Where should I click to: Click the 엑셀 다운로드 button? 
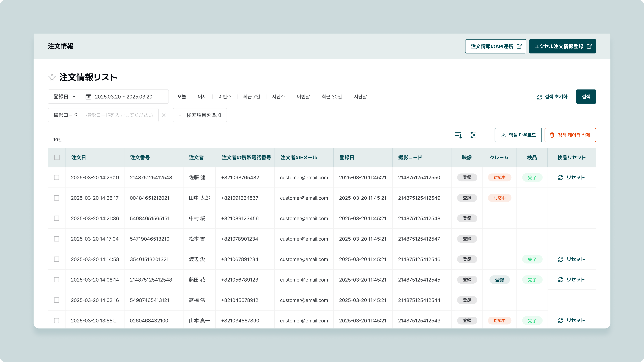(x=518, y=135)
